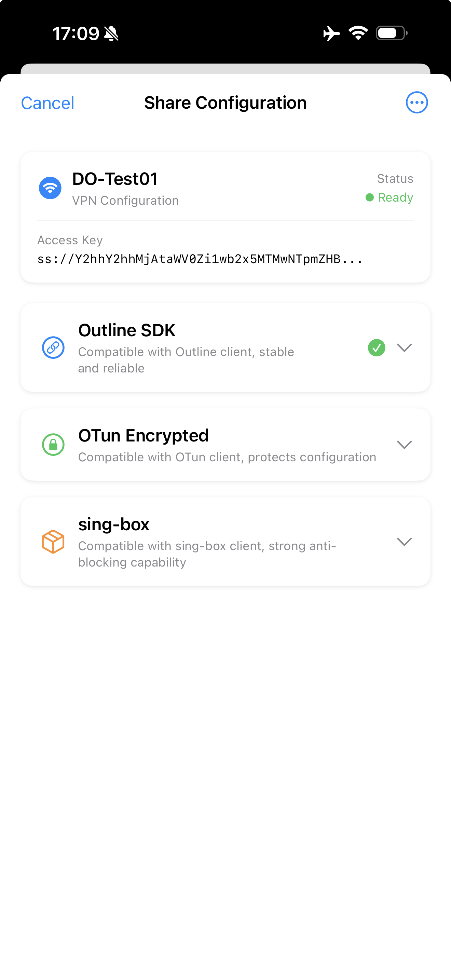Expand the sing-box chevron

point(404,541)
